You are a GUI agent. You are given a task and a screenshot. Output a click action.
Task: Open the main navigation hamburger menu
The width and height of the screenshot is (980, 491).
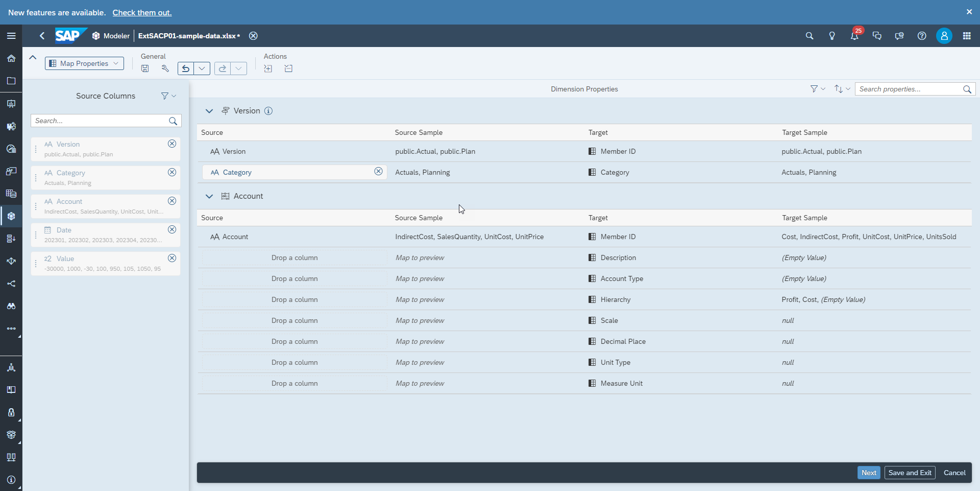click(11, 36)
